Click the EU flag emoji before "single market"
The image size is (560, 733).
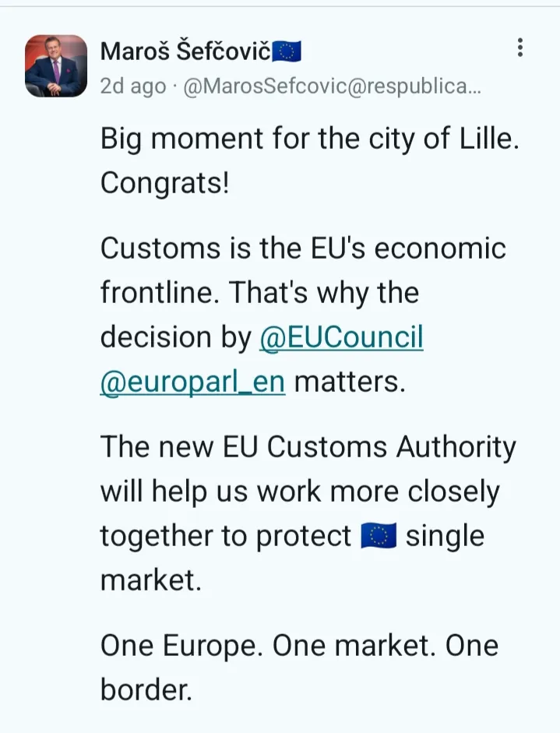(x=379, y=537)
